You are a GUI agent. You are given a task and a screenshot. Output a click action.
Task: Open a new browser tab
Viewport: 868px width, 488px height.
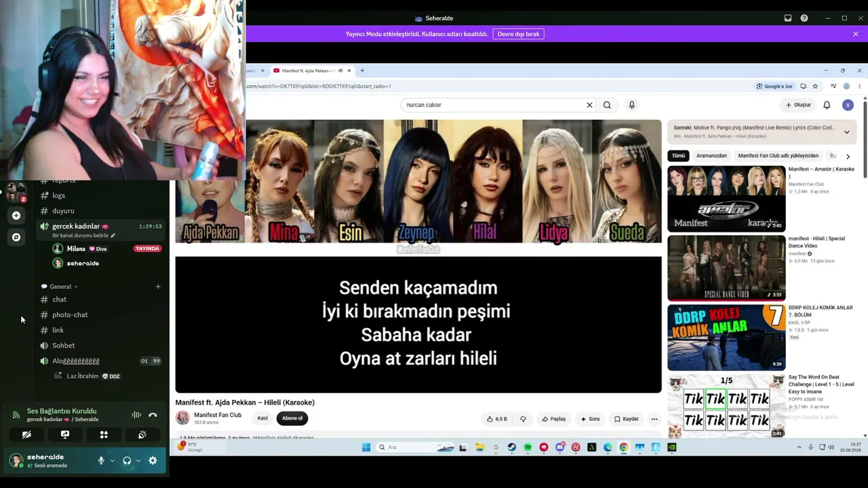point(362,70)
